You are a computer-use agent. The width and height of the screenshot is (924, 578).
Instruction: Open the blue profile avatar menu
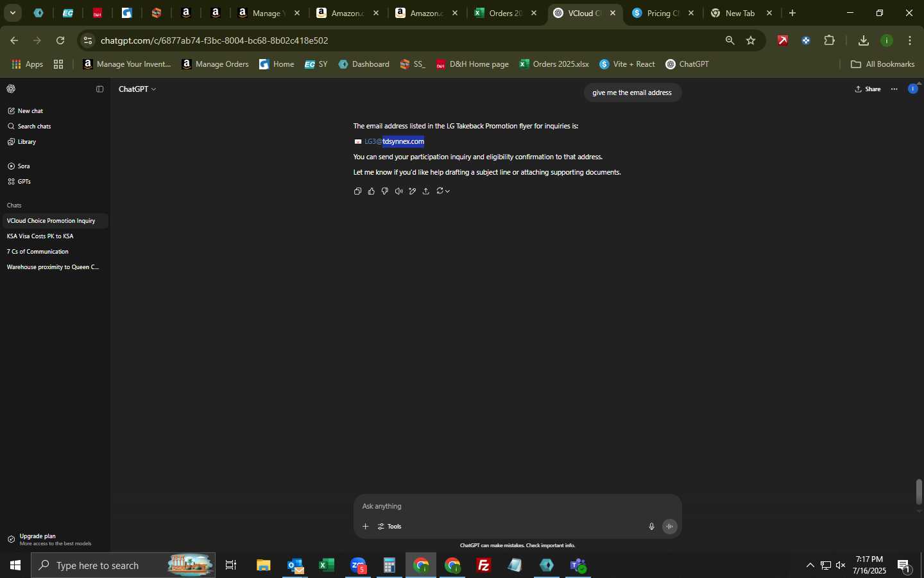pos(913,89)
